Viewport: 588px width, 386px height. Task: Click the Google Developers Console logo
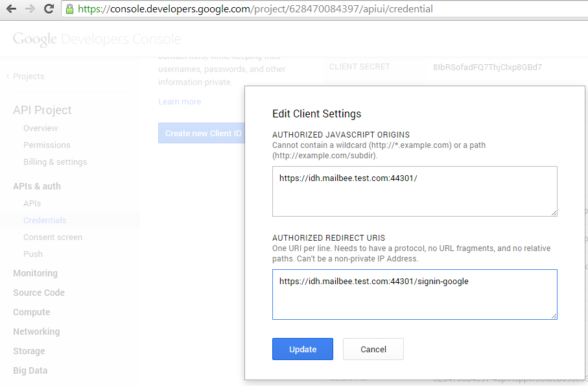[x=97, y=39]
